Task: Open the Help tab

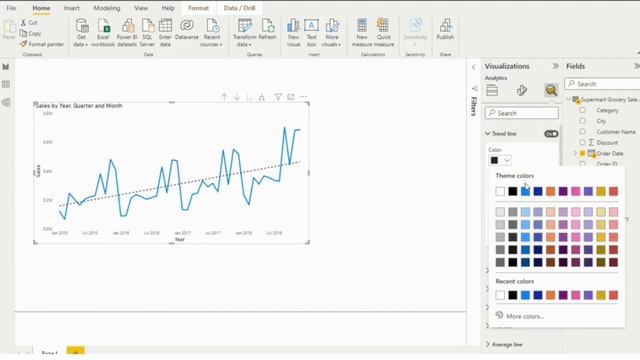Action: 168,8
